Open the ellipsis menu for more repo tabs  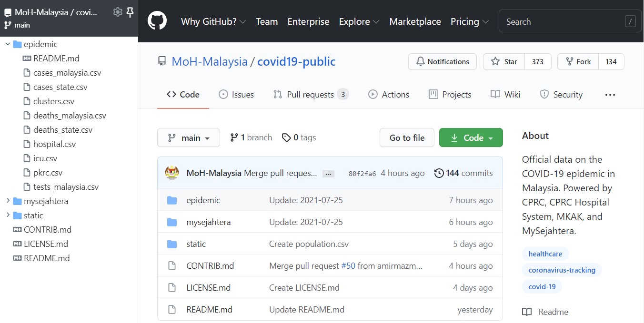click(610, 95)
